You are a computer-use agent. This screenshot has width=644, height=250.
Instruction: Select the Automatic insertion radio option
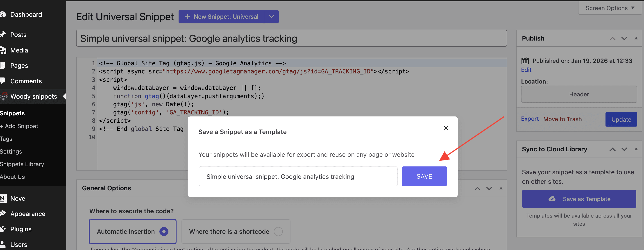pyautogui.click(x=164, y=232)
